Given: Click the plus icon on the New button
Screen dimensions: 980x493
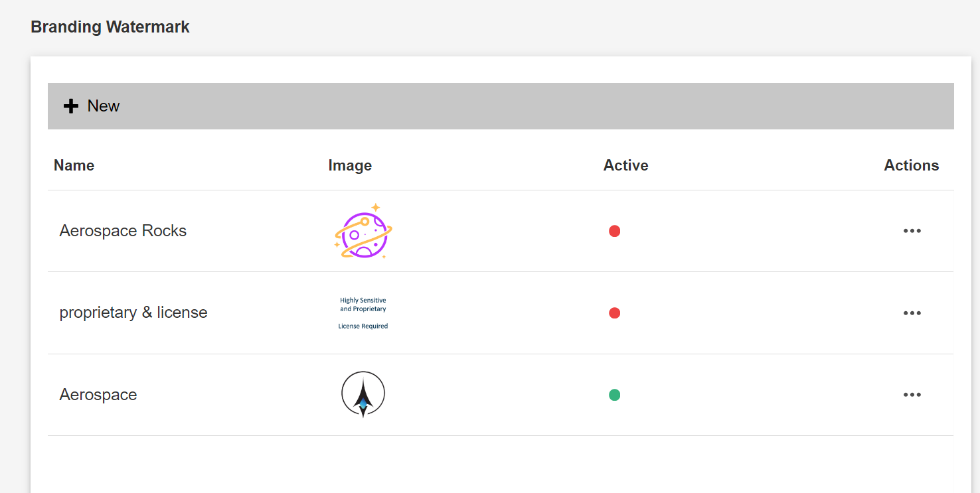Looking at the screenshot, I should (70, 106).
